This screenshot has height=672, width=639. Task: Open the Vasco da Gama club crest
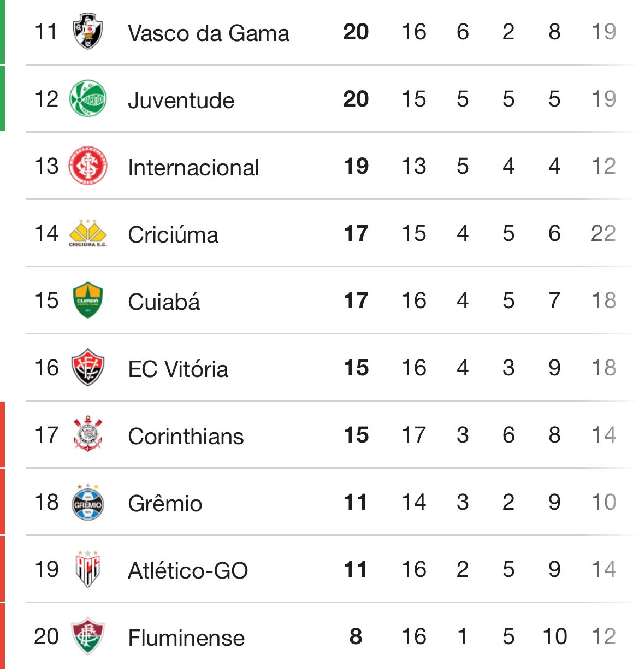(x=87, y=32)
